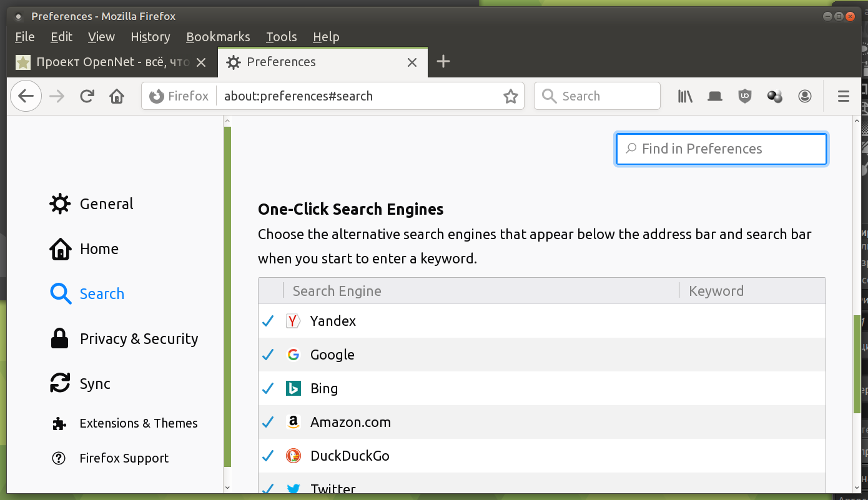Toggle the DuckDuckGo checkbox off
Viewport: 868px width, 500px height.
pyautogui.click(x=269, y=456)
